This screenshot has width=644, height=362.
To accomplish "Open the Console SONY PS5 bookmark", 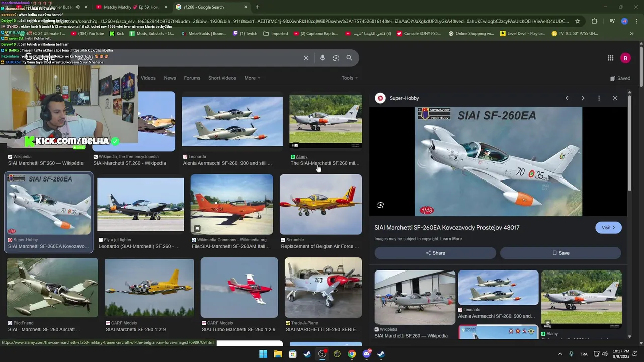I will (419, 34).
